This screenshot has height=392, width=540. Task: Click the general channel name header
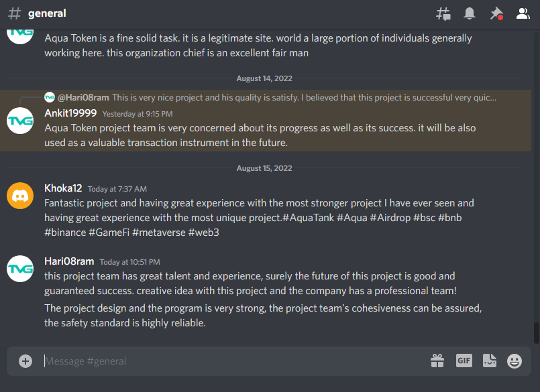(x=47, y=13)
